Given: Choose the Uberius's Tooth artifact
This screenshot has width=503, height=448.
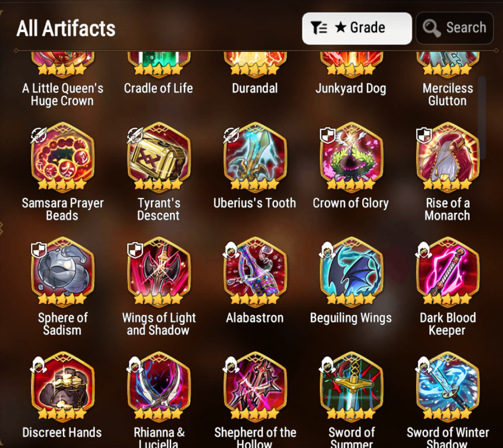Looking at the screenshot, I should pos(255,157).
